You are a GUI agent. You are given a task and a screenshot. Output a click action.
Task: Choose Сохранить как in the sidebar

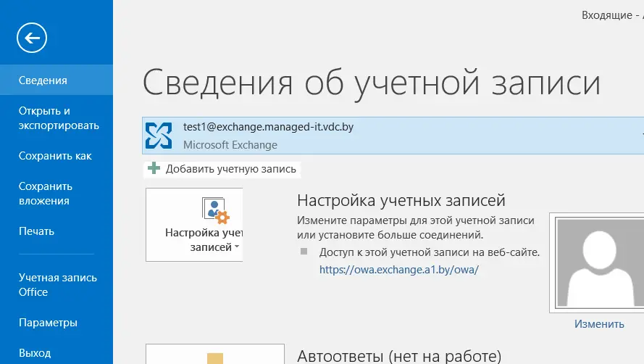55,156
